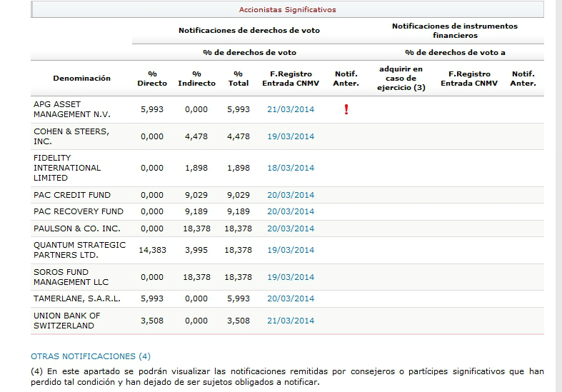Select PAC CREDIT FUND name
The width and height of the screenshot is (562, 392).
pyautogui.click(x=72, y=195)
